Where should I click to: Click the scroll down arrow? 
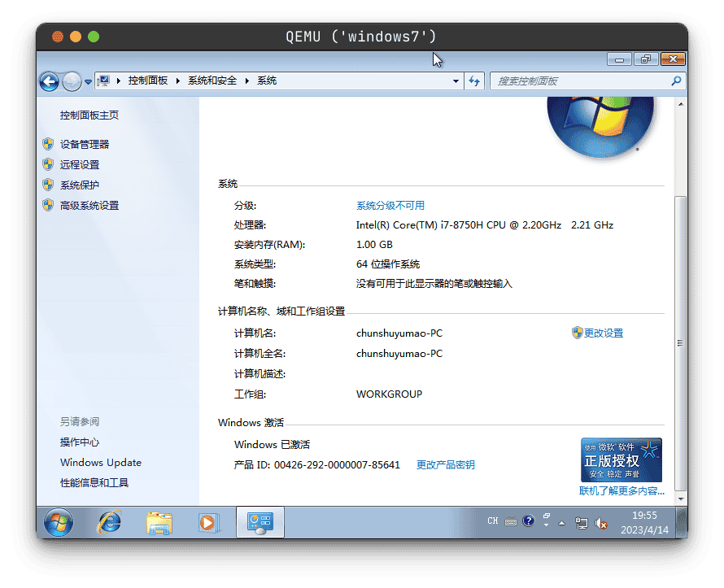(681, 499)
